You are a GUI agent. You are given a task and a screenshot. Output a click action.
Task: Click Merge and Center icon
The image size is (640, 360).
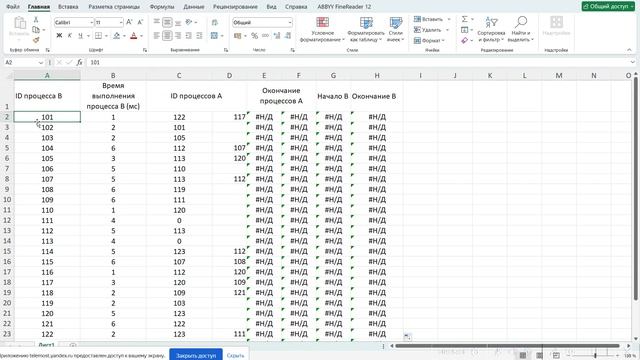point(214,36)
